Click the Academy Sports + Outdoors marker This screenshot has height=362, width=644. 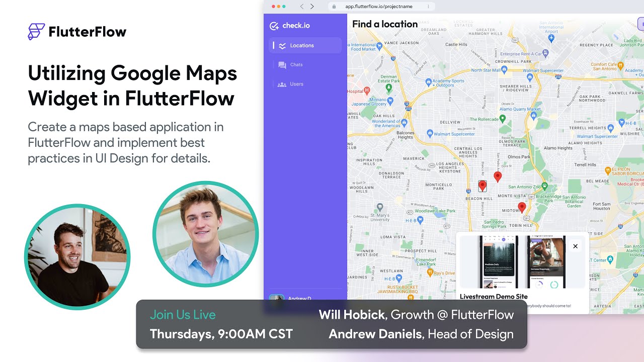point(428,81)
